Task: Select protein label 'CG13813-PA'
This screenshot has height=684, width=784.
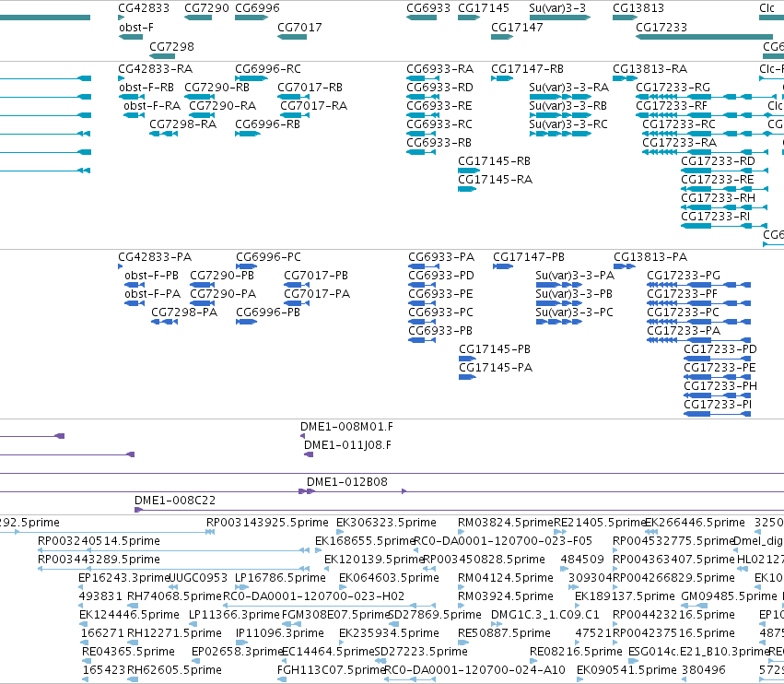Action: tap(650, 256)
